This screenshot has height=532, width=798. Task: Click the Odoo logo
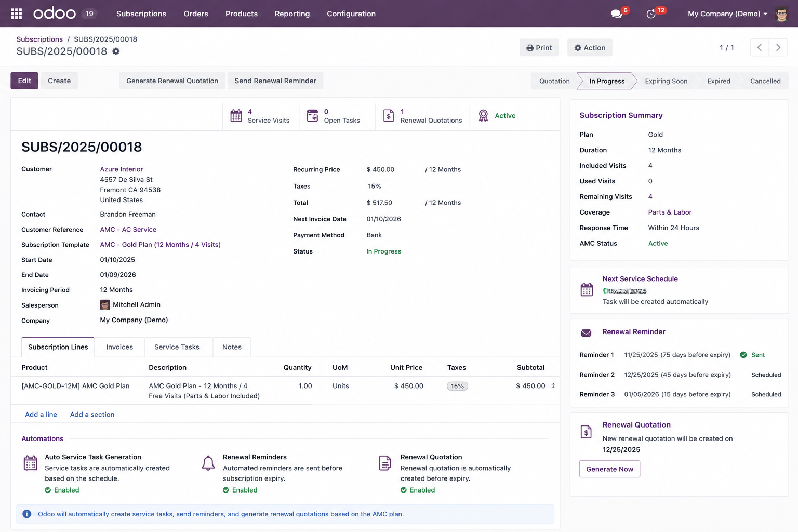click(55, 14)
